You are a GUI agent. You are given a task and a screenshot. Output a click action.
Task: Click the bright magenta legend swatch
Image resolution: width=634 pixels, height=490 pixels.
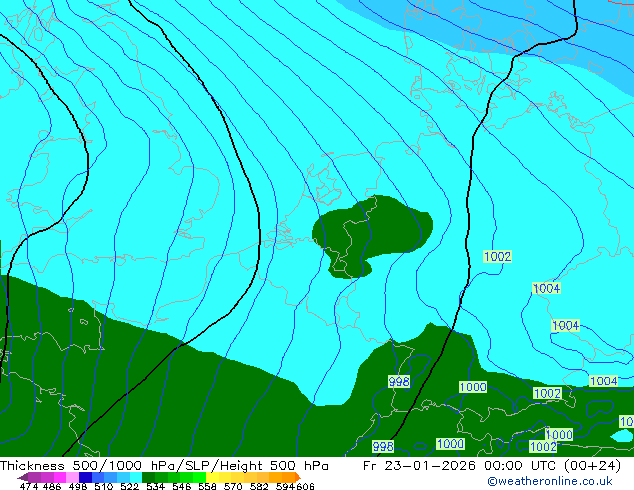point(59,477)
